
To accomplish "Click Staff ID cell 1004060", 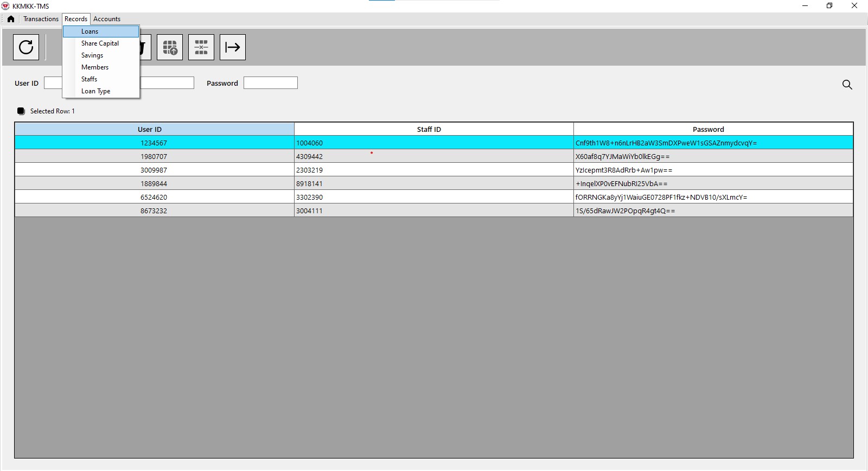I will pyautogui.click(x=434, y=143).
